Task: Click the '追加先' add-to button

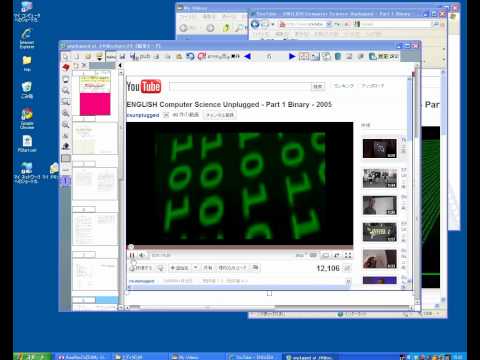Action: click(180, 268)
